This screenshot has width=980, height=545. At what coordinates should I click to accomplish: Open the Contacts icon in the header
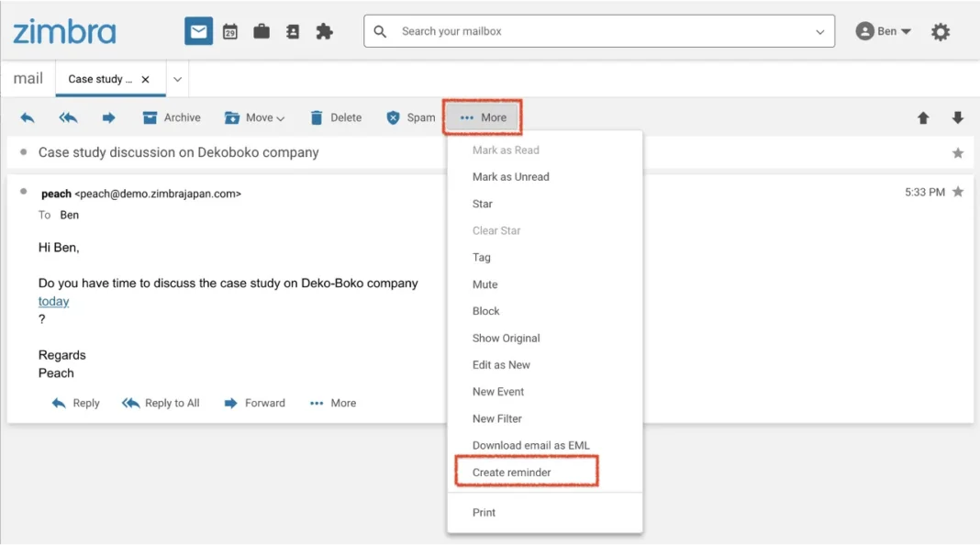coord(293,30)
